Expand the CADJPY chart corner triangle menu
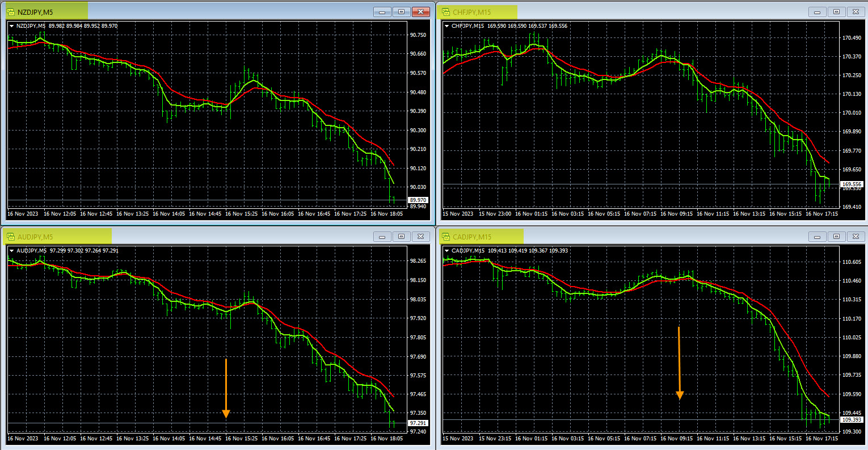 446,251
